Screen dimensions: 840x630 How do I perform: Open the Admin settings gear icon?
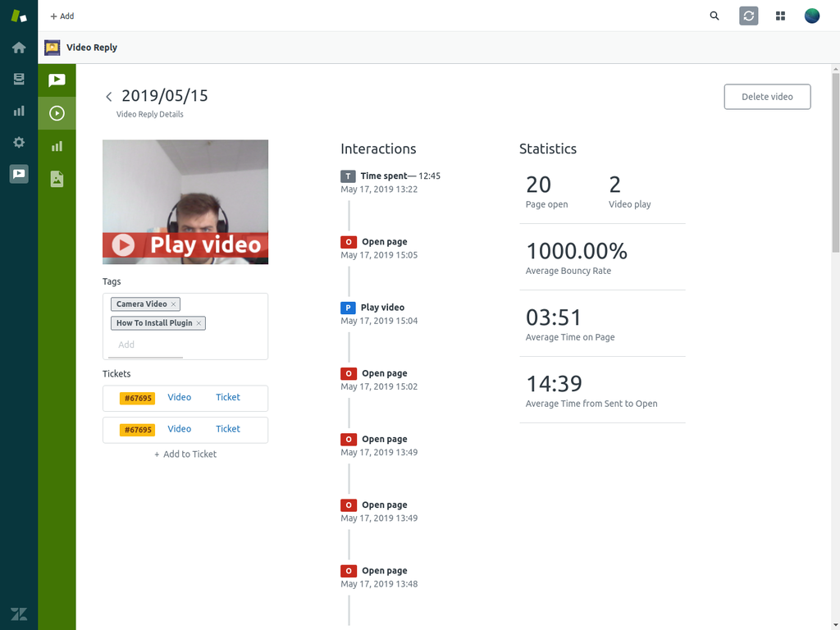[18, 142]
